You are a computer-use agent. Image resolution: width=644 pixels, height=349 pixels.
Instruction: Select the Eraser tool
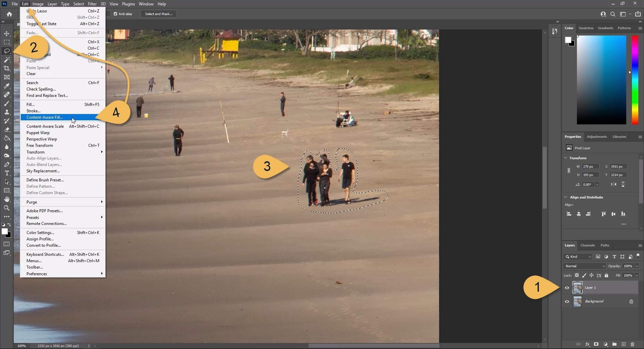tap(7, 129)
